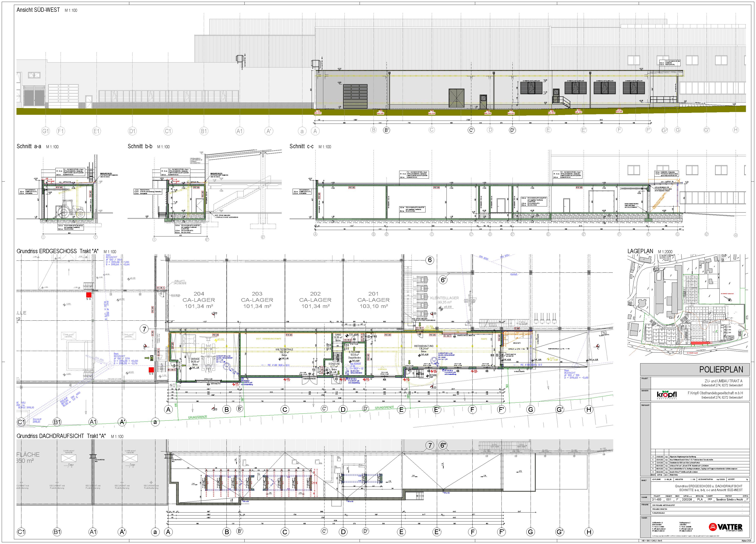The height and width of the screenshot is (544, 756).
Task: Click the POLIERPLAN title header
Action: tap(721, 370)
